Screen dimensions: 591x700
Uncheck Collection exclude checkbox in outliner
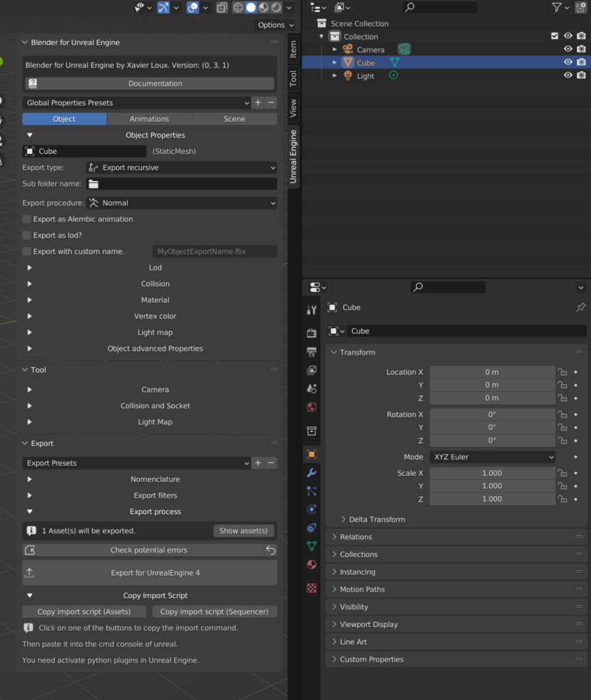[554, 36]
